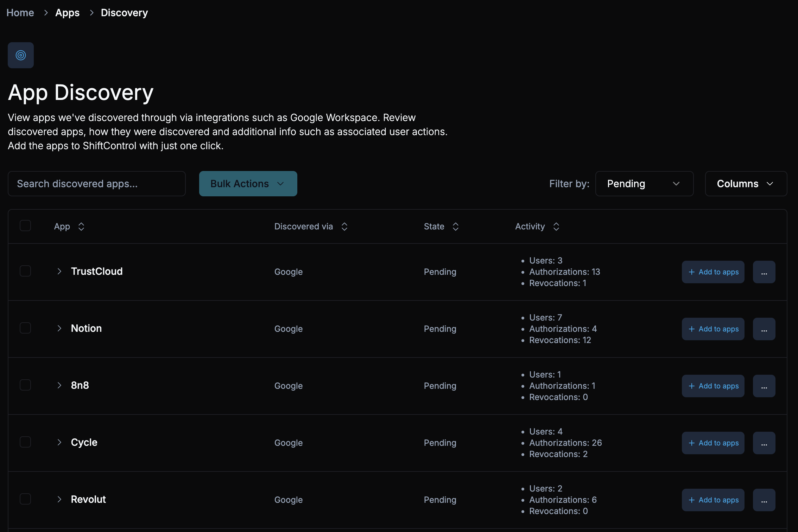Viewport: 798px width, 532px height.
Task: Sort the Discovered via column
Action: tap(344, 227)
